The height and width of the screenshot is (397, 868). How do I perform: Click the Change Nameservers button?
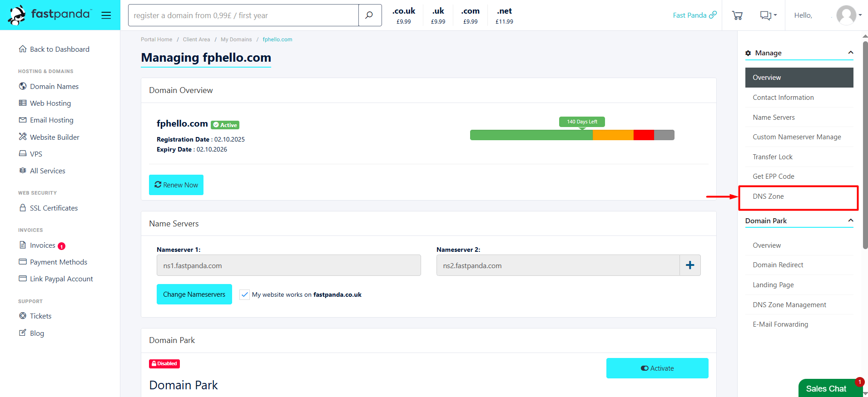click(x=194, y=294)
